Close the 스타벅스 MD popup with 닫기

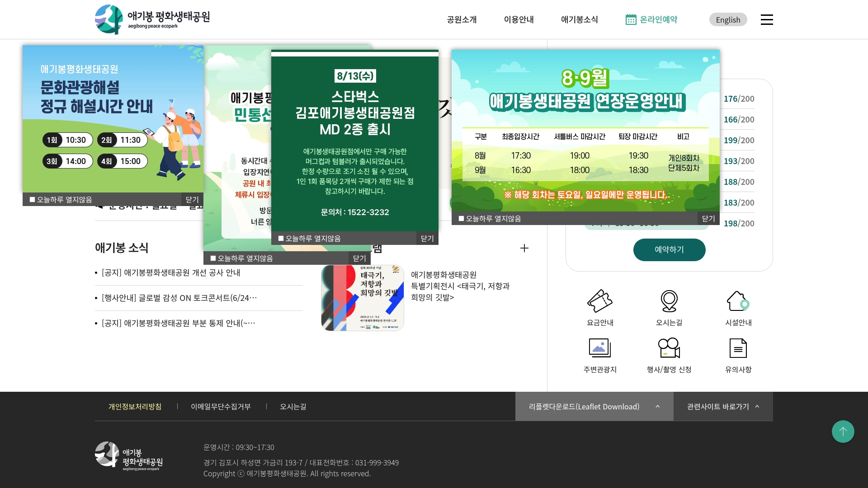coord(427,238)
